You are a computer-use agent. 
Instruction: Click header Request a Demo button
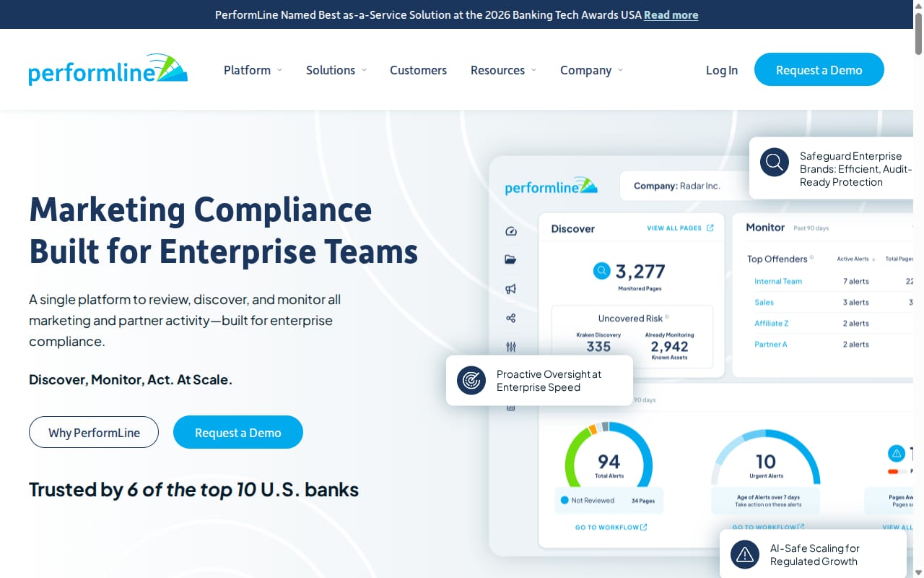click(819, 69)
